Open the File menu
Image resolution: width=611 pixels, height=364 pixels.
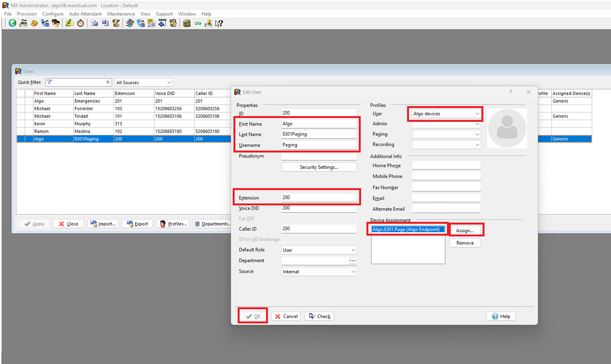[x=8, y=14]
